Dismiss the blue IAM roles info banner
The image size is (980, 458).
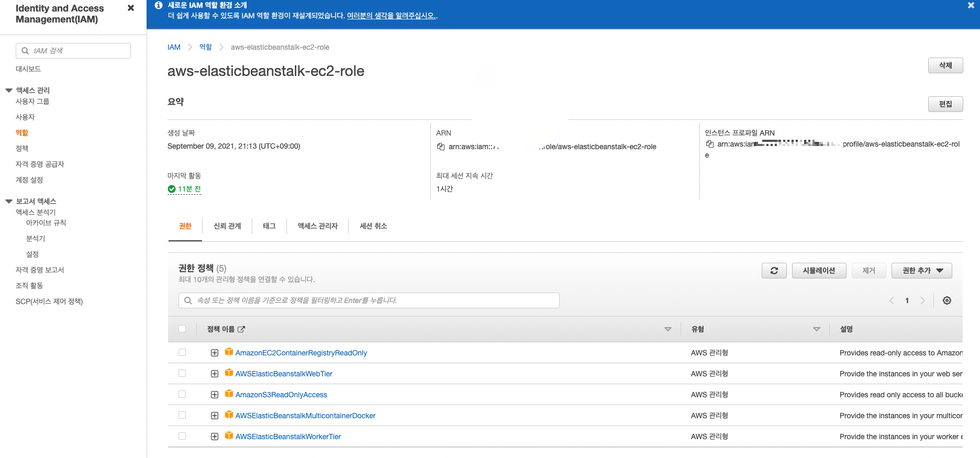click(x=971, y=5)
